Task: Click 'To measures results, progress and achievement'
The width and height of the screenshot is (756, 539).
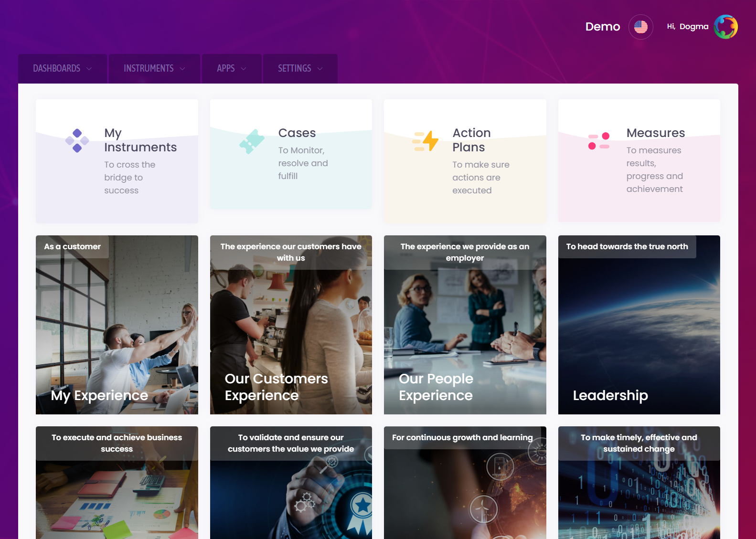Action: 655,169
